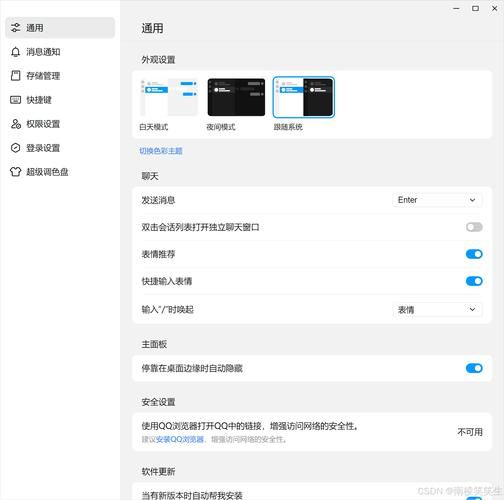Open the 发送消息 Enter dropdown
Screen dimensions: 504x500
[x=437, y=200]
